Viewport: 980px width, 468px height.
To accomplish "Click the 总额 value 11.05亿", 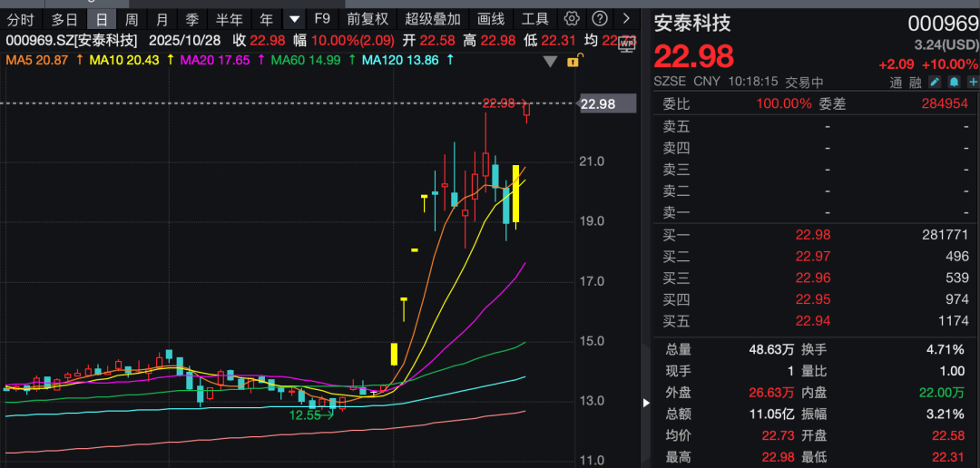I will click(x=772, y=414).
